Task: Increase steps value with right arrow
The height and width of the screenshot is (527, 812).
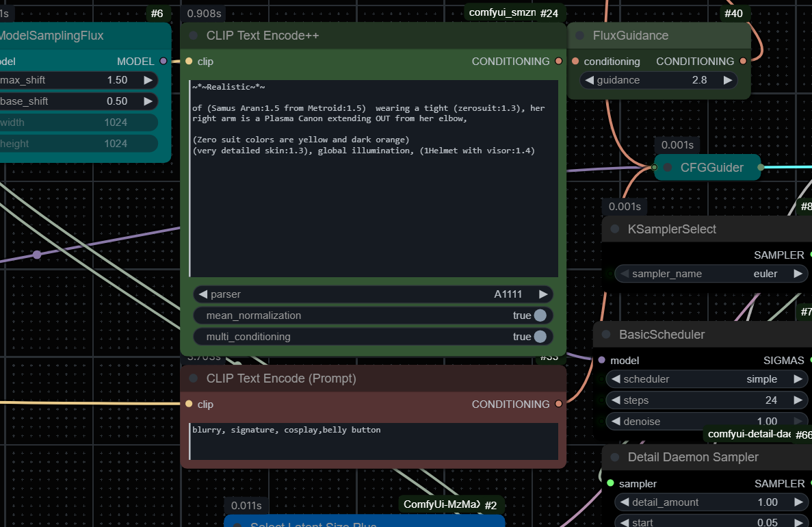Action: pyautogui.click(x=798, y=400)
